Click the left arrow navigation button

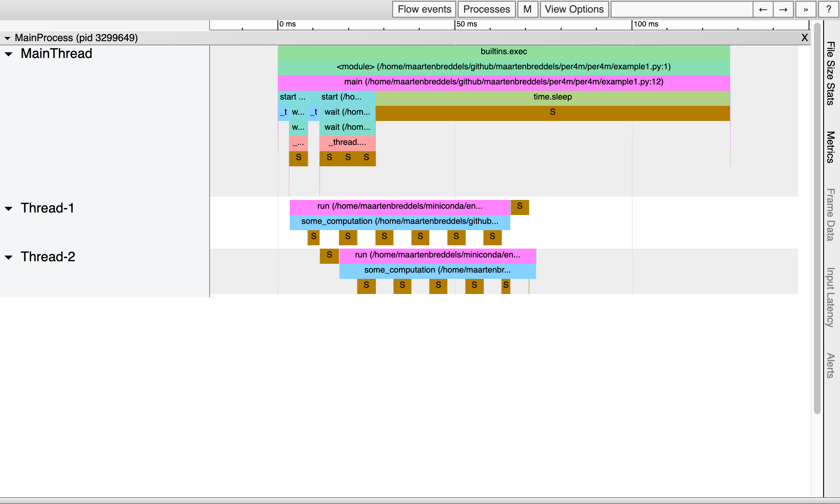[x=763, y=9]
